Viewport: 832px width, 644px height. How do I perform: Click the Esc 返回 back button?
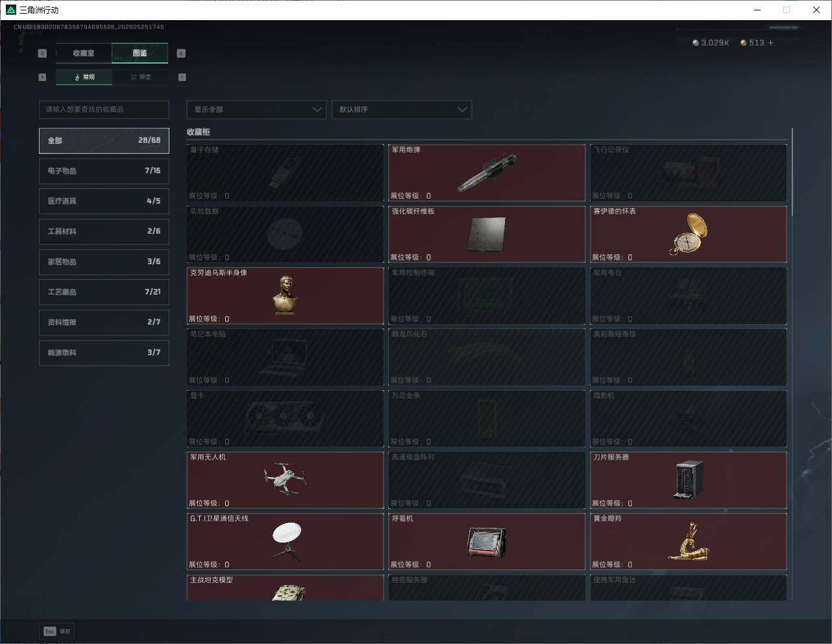[57, 631]
